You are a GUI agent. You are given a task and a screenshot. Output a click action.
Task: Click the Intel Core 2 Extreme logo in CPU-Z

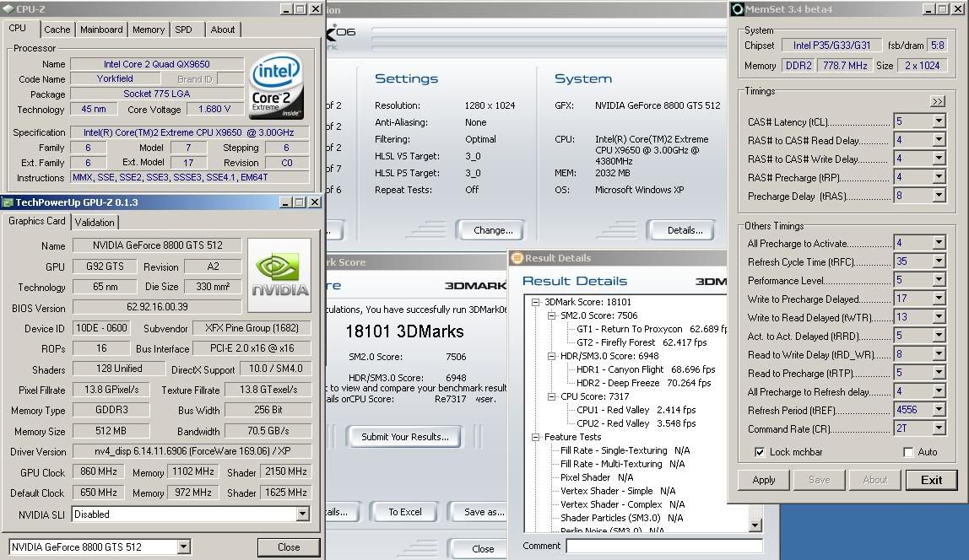(276, 86)
